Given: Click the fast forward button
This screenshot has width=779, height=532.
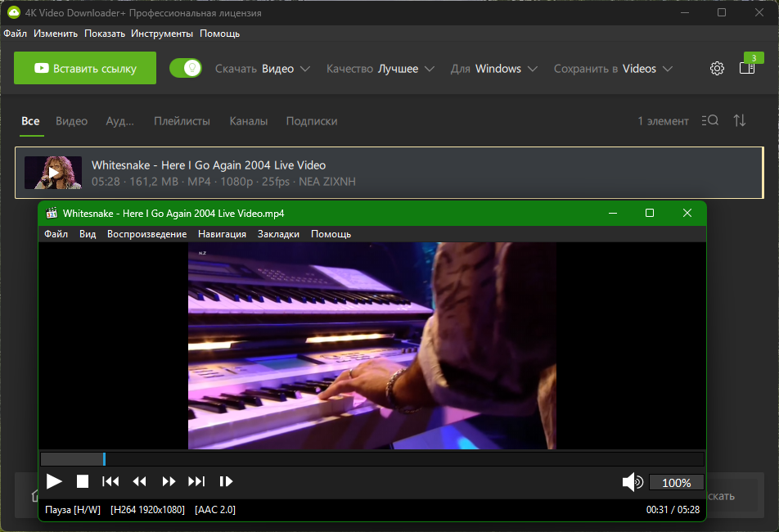Looking at the screenshot, I should 169,481.
